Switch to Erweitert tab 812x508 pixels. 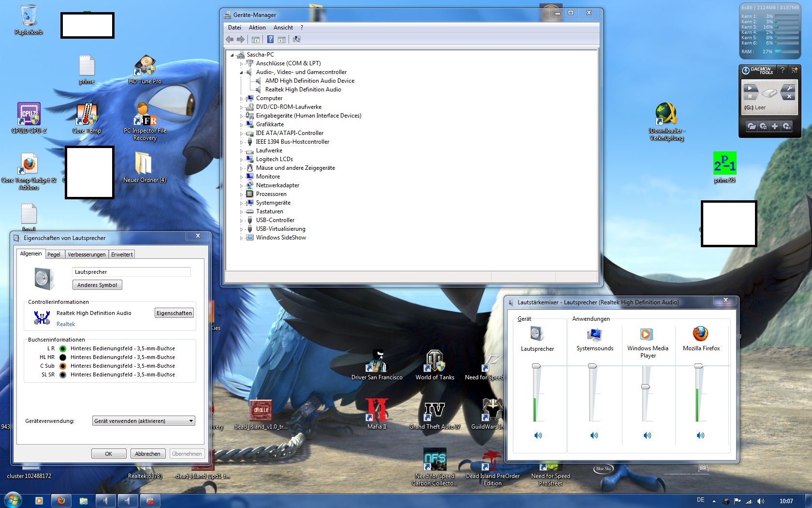tap(122, 254)
